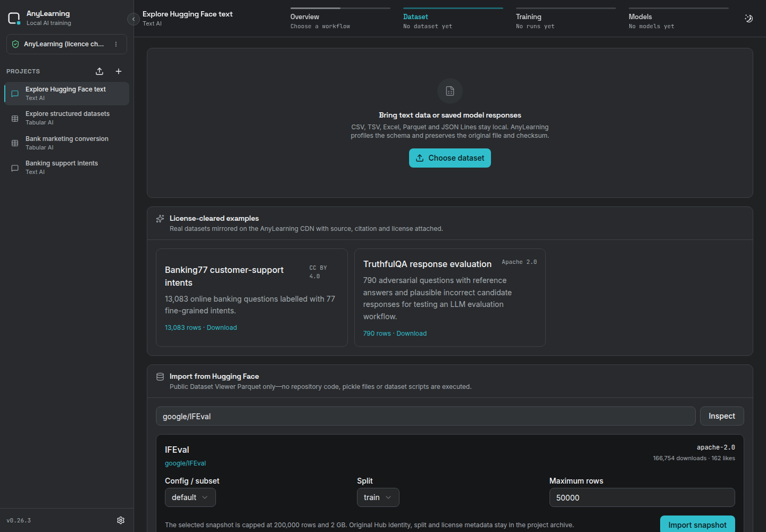Click the CC BY 4.0 license badge
The width and height of the screenshot is (766, 532).
(318, 272)
